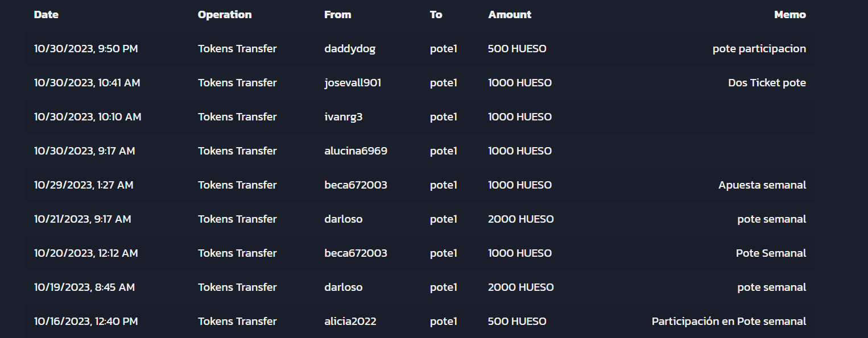
Task: Click sender ivanrg3 in the From column
Action: tap(344, 117)
